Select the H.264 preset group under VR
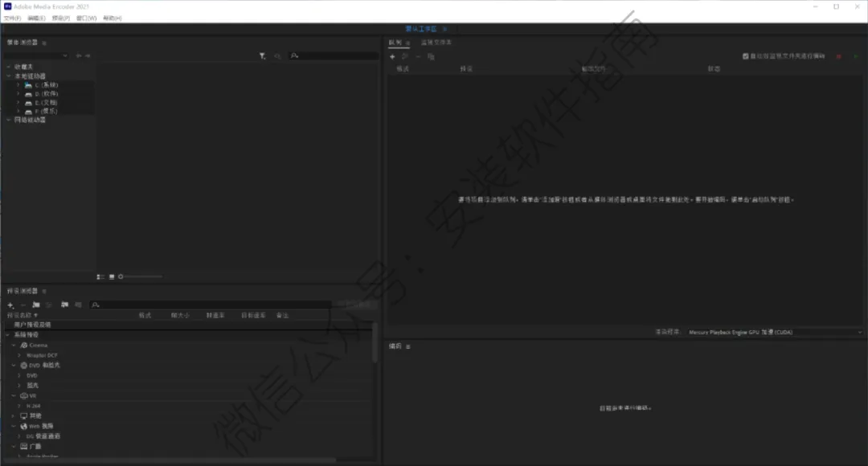Screen dimensions: 868x466 [33, 407]
